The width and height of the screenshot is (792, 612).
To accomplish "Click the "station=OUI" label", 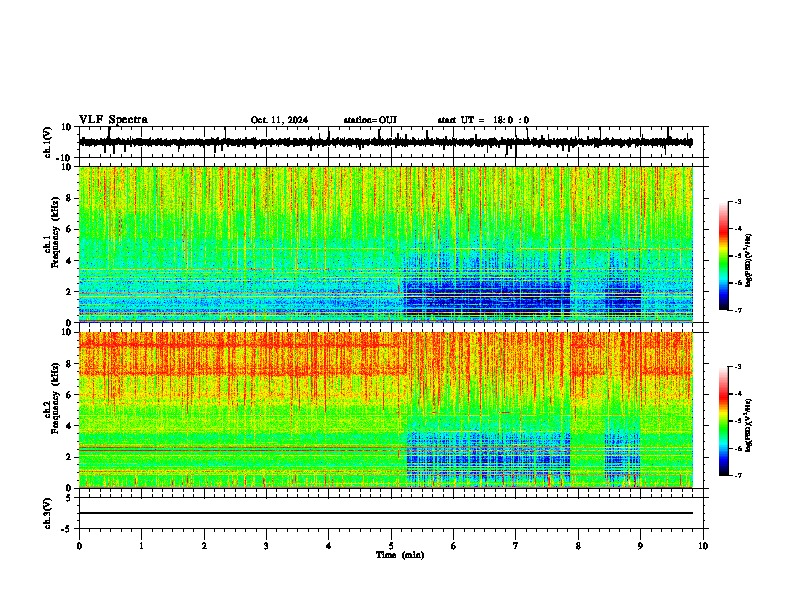I will 370,120.
